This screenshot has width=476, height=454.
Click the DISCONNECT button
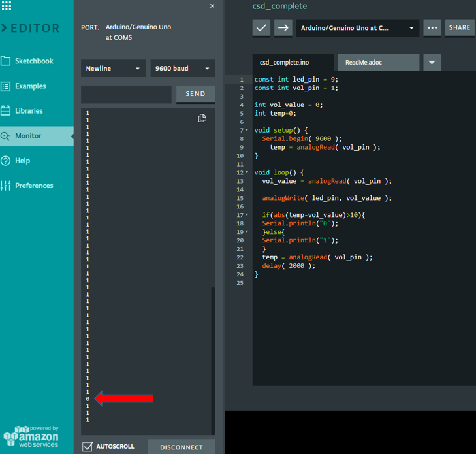point(182,447)
